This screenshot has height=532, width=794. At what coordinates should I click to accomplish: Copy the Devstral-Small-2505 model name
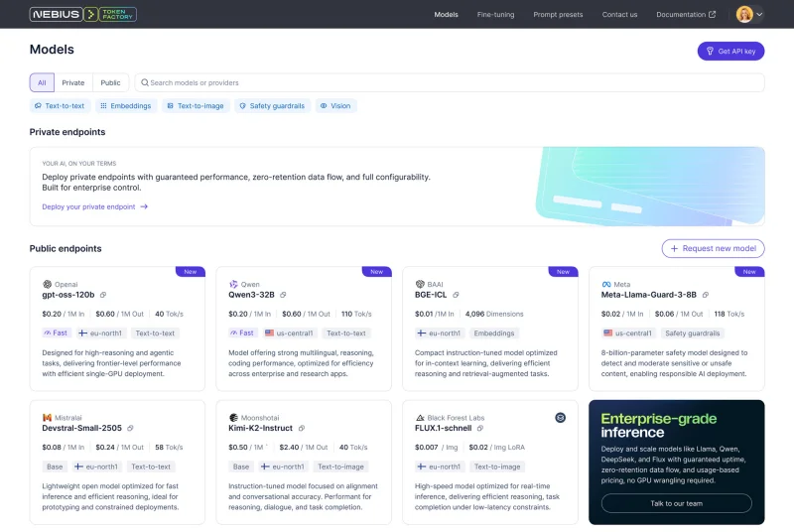[x=130, y=429]
